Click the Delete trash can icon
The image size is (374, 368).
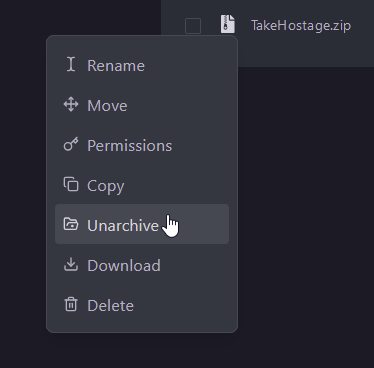pos(71,304)
